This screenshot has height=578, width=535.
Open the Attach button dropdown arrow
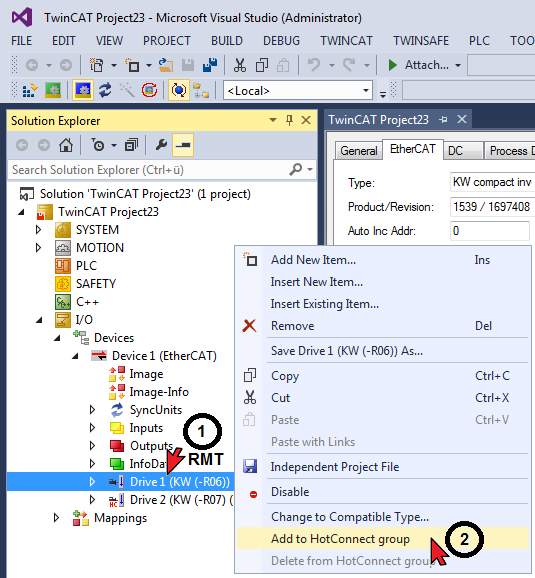pos(458,66)
